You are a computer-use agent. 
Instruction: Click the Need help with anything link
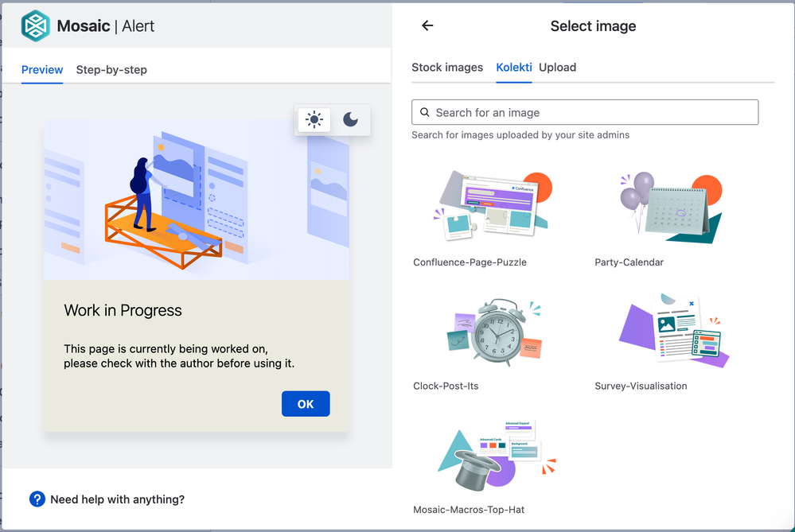click(x=117, y=499)
